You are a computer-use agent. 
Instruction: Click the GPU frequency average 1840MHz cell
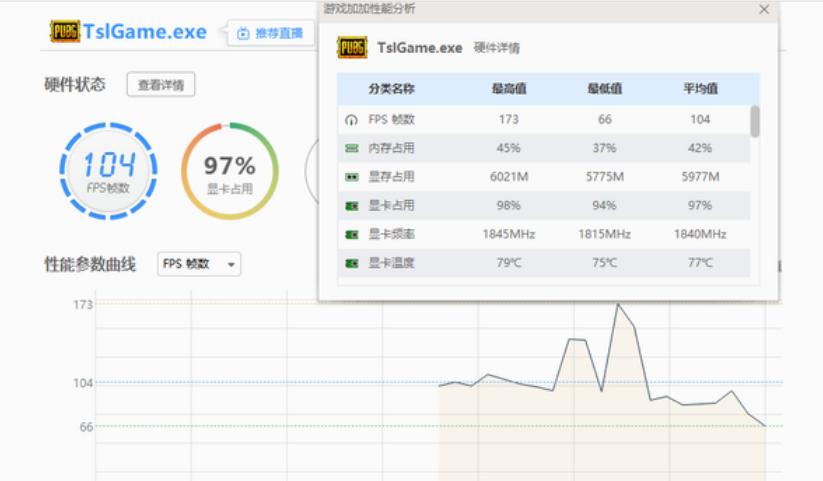tap(700, 234)
